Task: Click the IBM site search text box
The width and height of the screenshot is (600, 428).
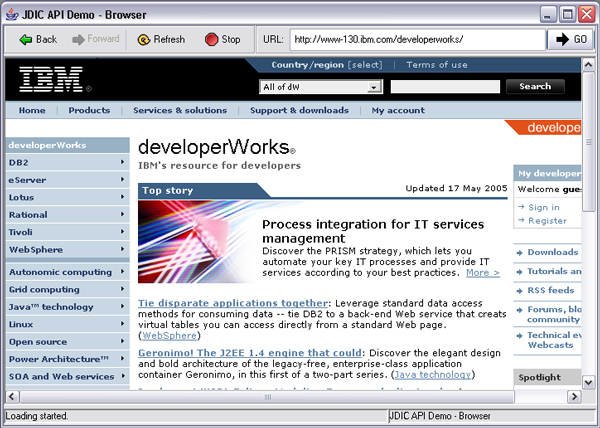Action: point(445,86)
